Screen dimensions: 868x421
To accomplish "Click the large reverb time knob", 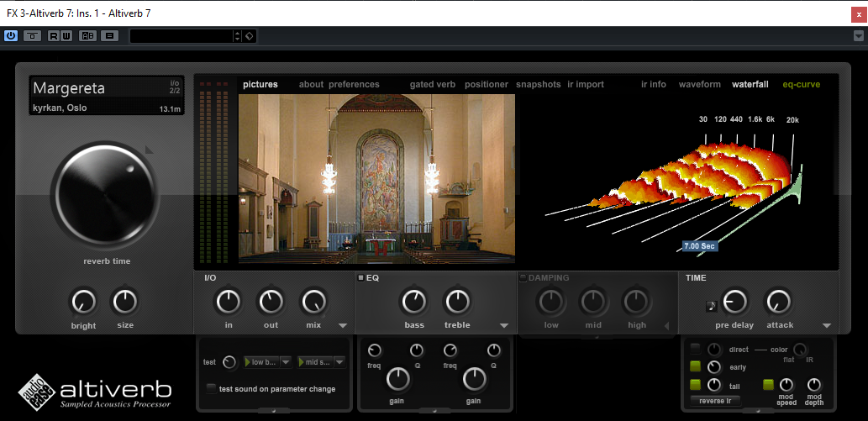I will (x=105, y=195).
